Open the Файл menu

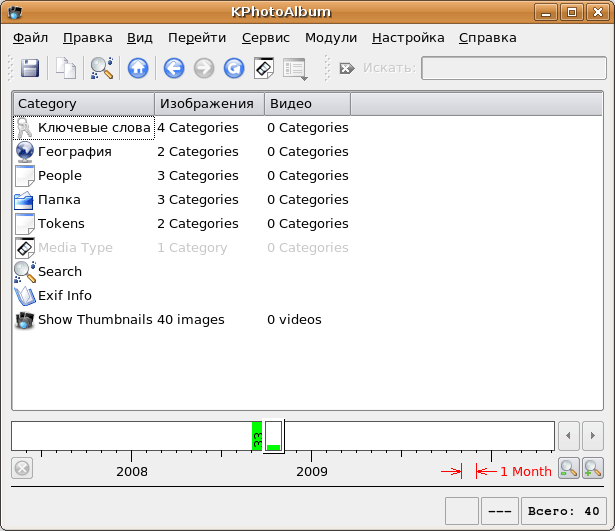[x=31, y=38]
